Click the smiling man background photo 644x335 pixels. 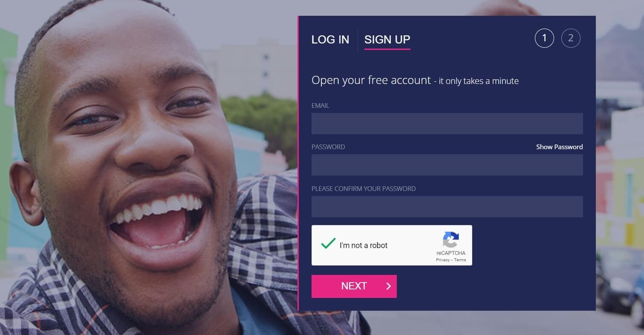(128, 170)
